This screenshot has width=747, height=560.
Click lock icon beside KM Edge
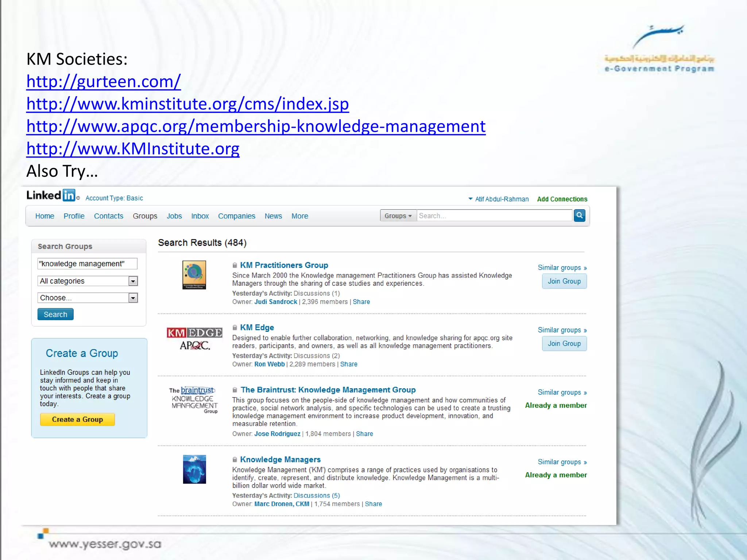coord(235,328)
